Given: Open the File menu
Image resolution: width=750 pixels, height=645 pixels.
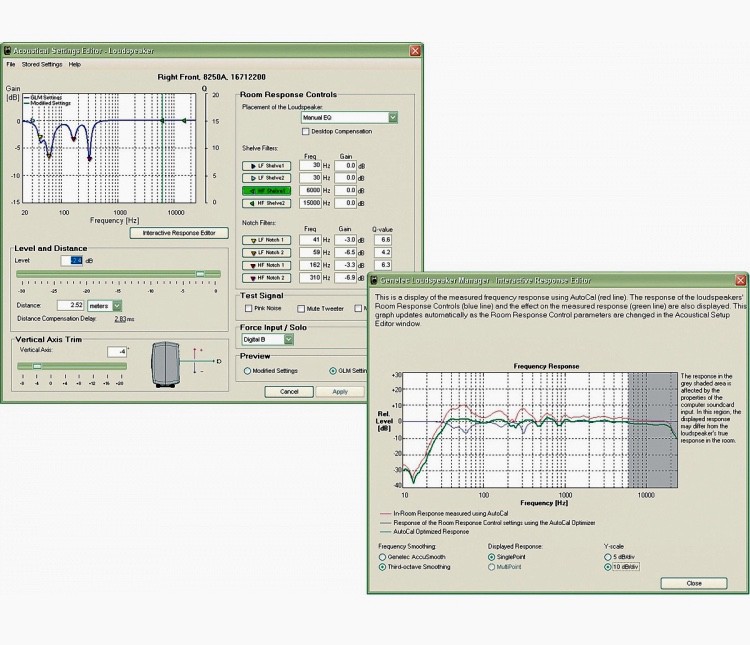Looking at the screenshot, I should (x=11, y=64).
